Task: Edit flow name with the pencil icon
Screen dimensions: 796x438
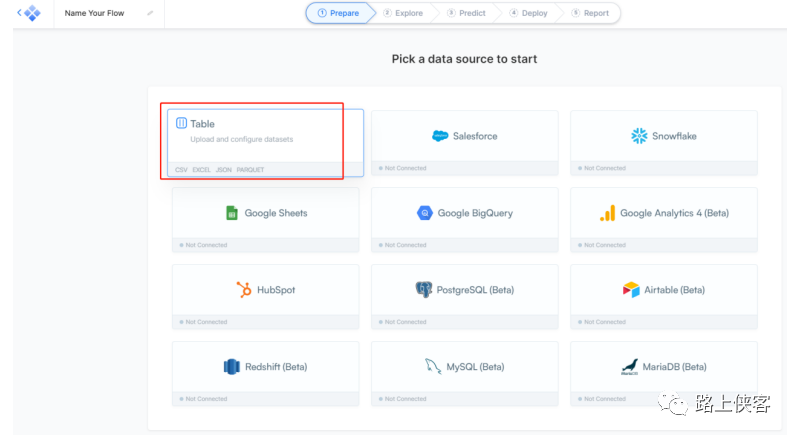Action: [x=150, y=13]
